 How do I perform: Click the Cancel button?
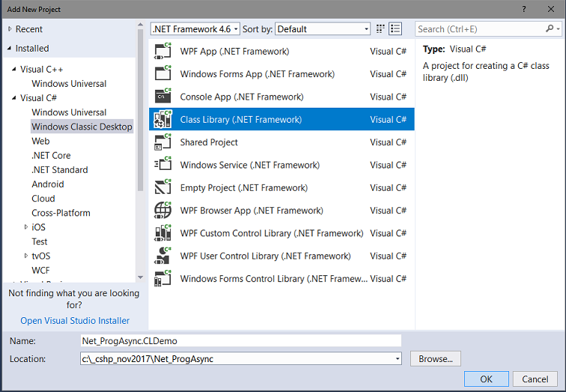click(x=535, y=379)
